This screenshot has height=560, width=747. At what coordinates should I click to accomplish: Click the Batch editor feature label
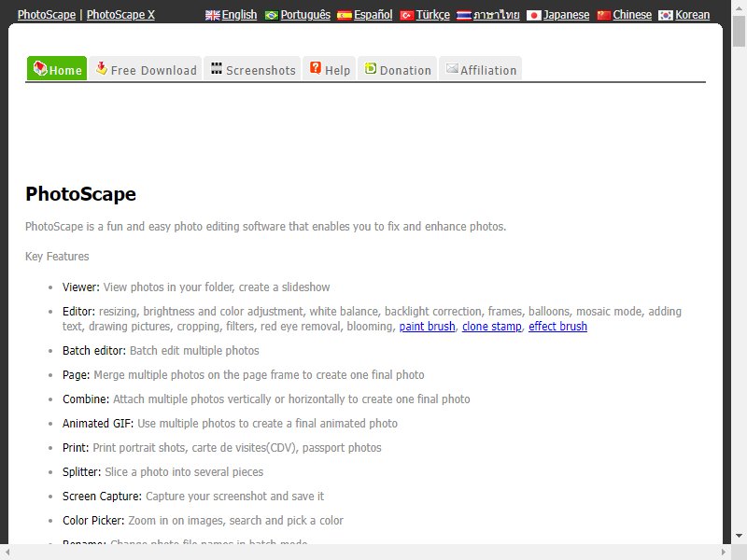click(94, 351)
